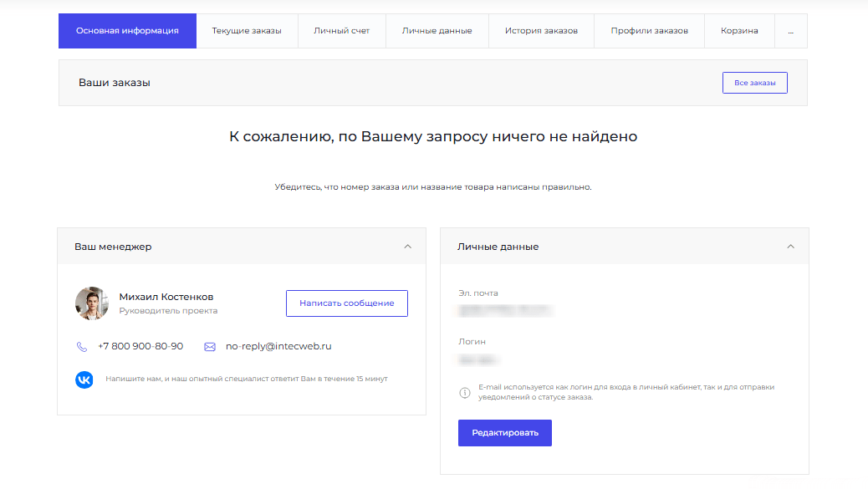Select the История заказов tab
The width and height of the screenshot is (868, 489).
tap(541, 31)
